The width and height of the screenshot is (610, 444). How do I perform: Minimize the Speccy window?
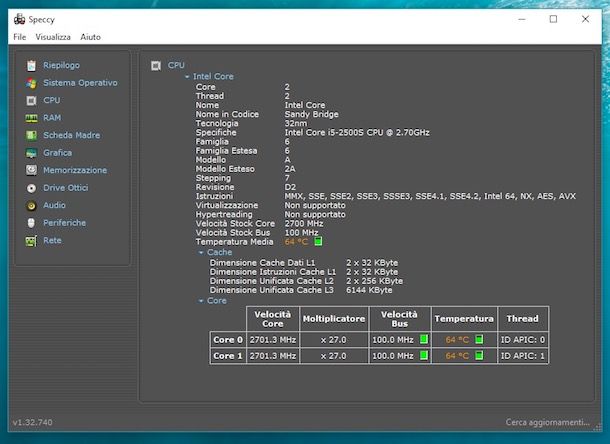(522, 19)
